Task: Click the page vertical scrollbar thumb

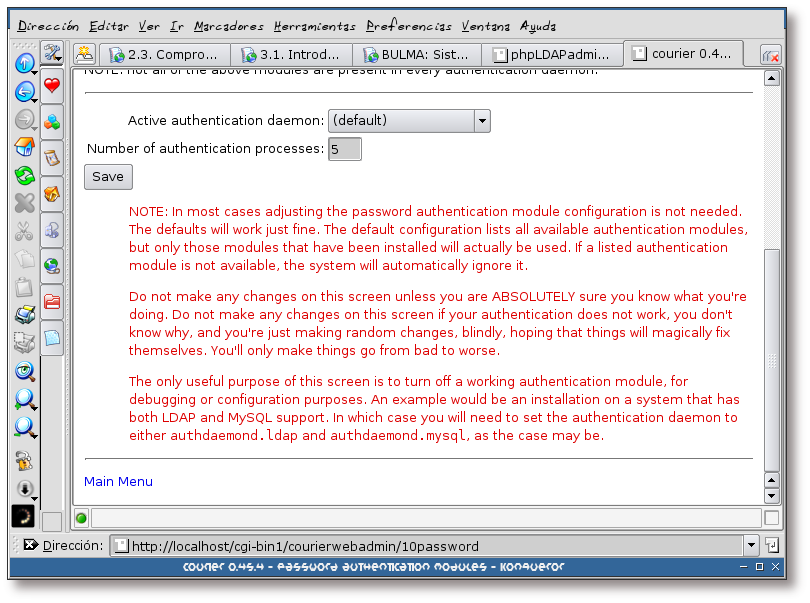Action: 770,360
